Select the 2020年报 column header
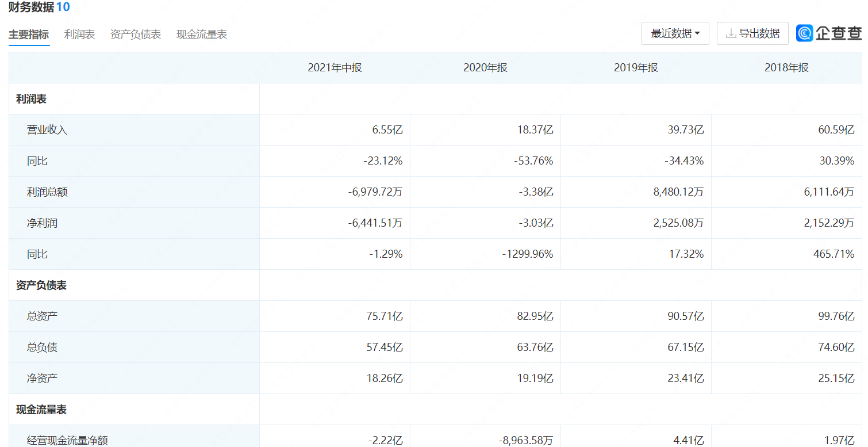868x447 pixels. point(485,67)
